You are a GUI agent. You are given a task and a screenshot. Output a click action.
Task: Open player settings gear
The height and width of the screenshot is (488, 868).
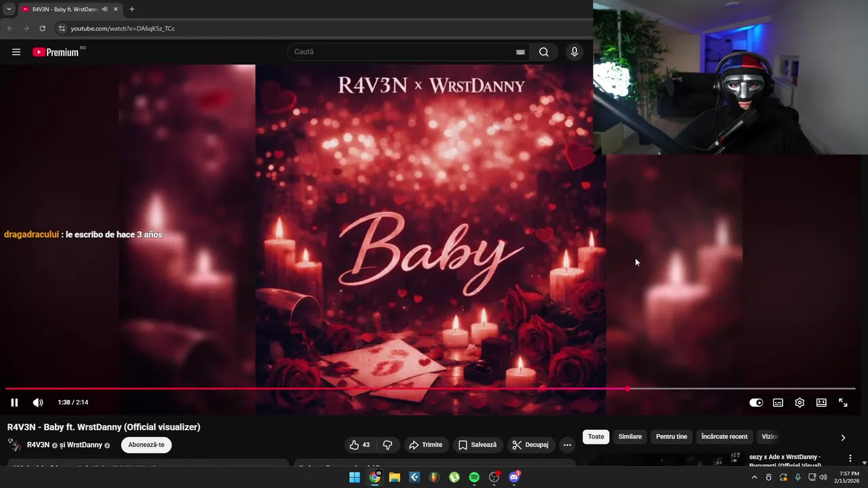(800, 403)
